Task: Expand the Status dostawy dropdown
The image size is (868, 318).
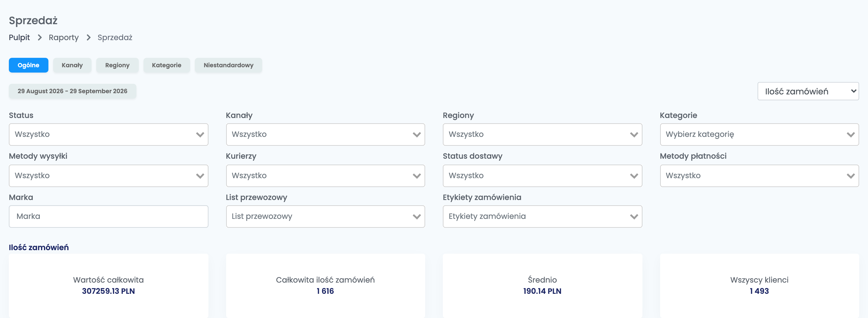Action: [x=543, y=176]
